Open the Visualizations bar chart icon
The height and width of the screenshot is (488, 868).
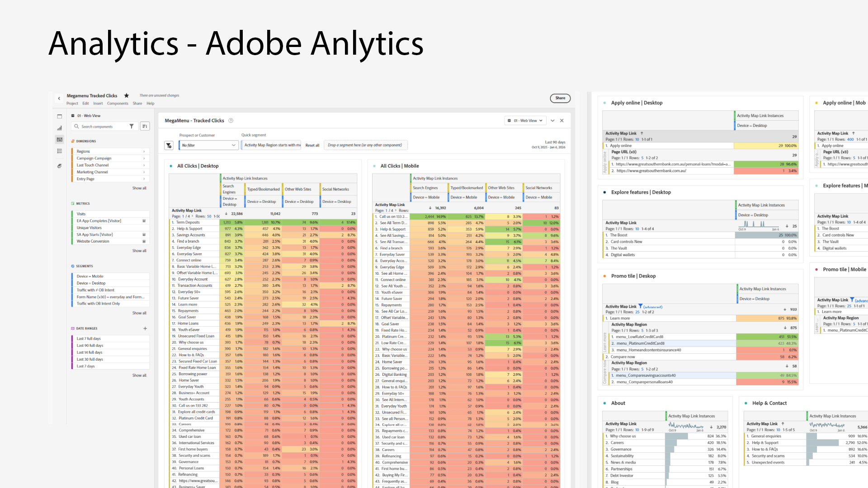click(x=59, y=128)
